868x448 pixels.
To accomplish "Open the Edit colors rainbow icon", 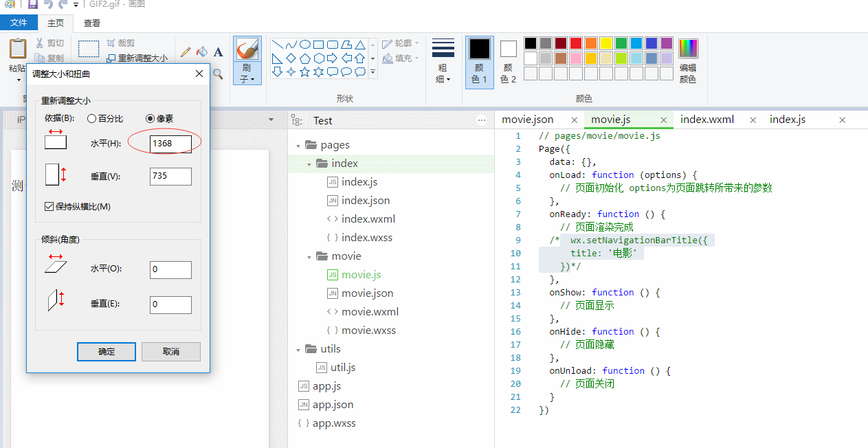I will [688, 49].
